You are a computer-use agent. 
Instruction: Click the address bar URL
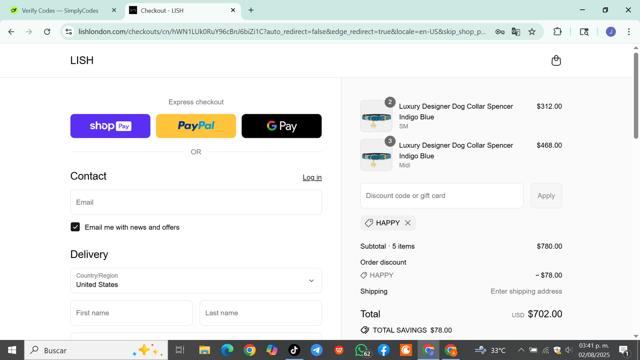[x=282, y=31]
